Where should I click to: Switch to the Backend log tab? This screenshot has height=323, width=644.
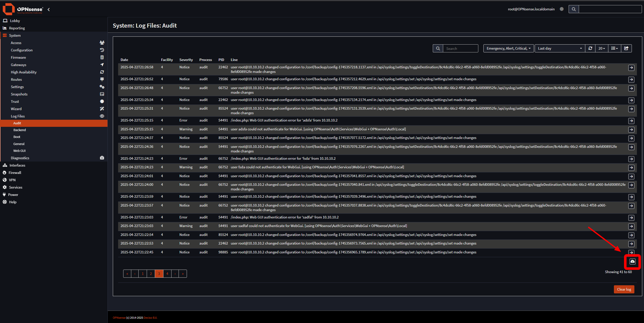click(x=20, y=130)
